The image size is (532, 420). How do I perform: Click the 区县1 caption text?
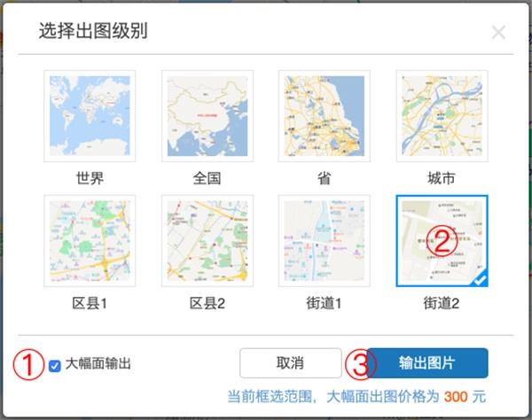click(89, 304)
